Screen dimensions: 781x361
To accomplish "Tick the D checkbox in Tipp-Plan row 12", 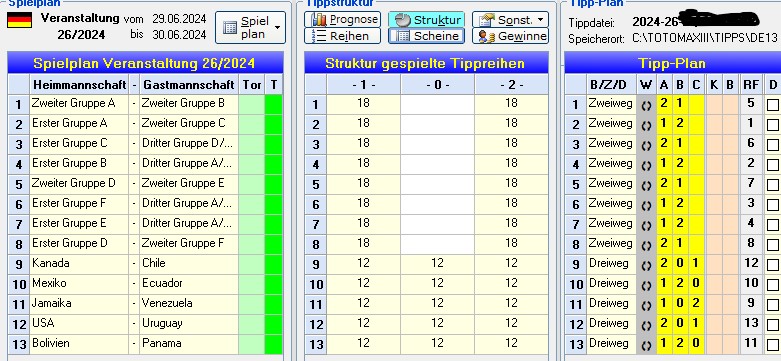I will coord(773,325).
